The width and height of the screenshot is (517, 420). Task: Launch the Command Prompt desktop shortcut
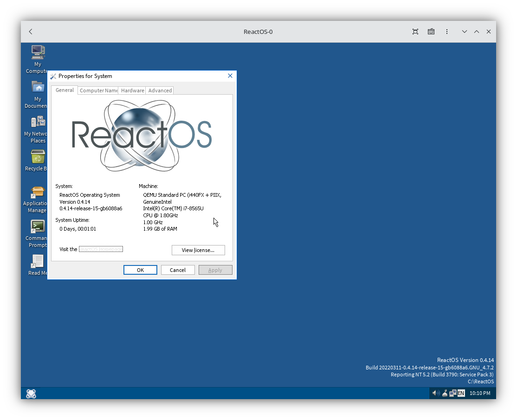click(38, 234)
